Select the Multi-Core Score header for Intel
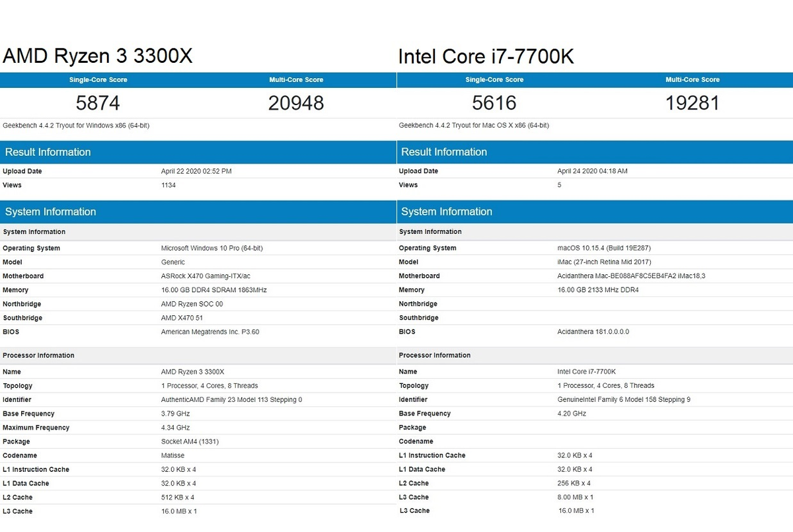793x532 pixels. (x=693, y=79)
